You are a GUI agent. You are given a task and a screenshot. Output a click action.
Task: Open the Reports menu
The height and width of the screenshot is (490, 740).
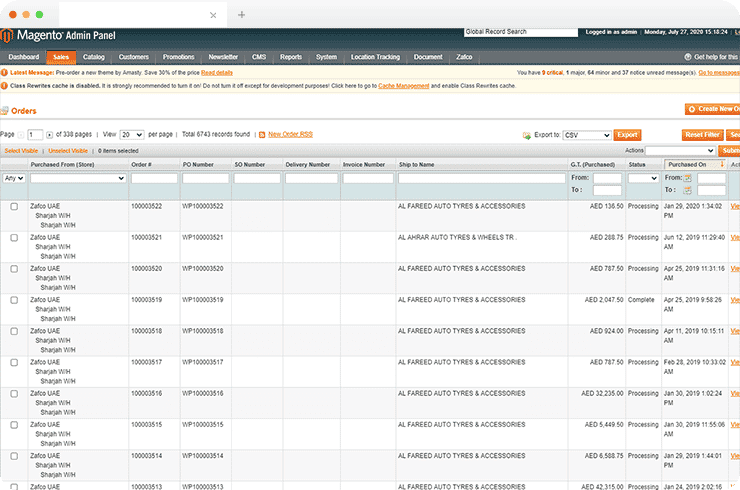pyautogui.click(x=291, y=57)
